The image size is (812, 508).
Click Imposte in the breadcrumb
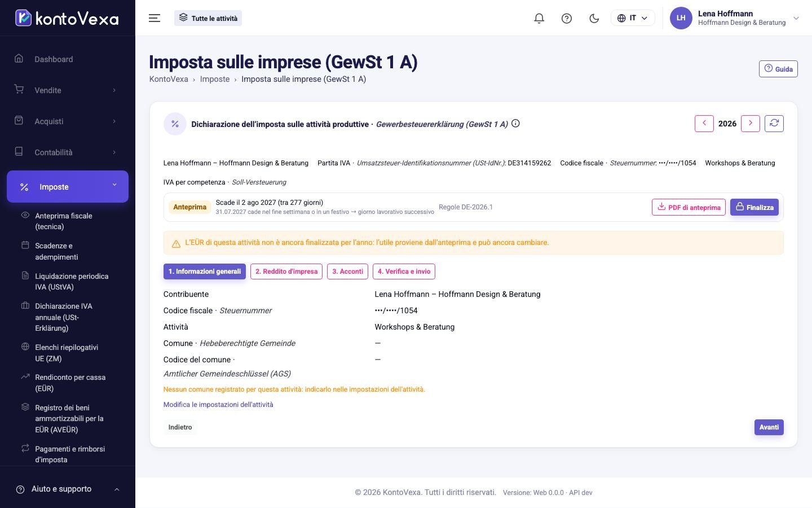[x=215, y=79]
